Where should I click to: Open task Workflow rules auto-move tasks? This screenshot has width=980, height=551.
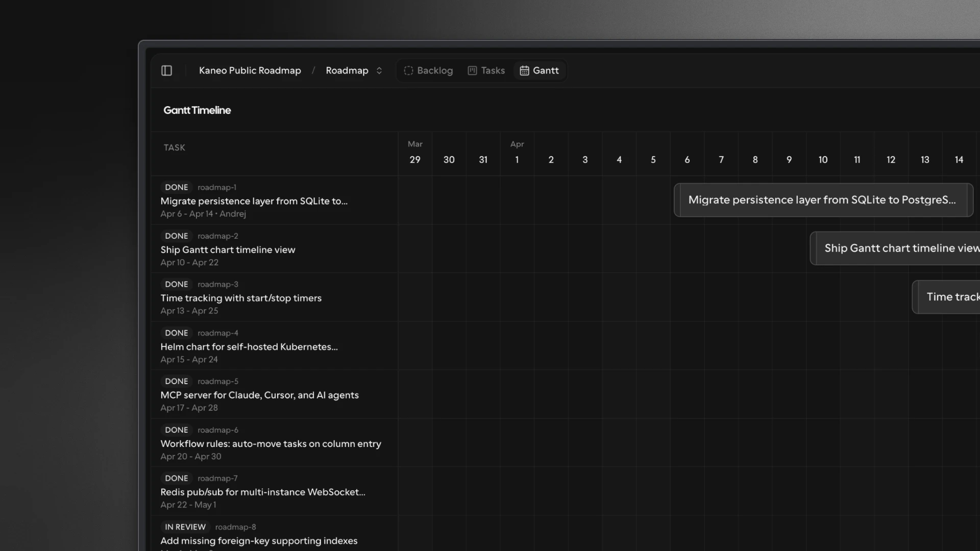(271, 443)
